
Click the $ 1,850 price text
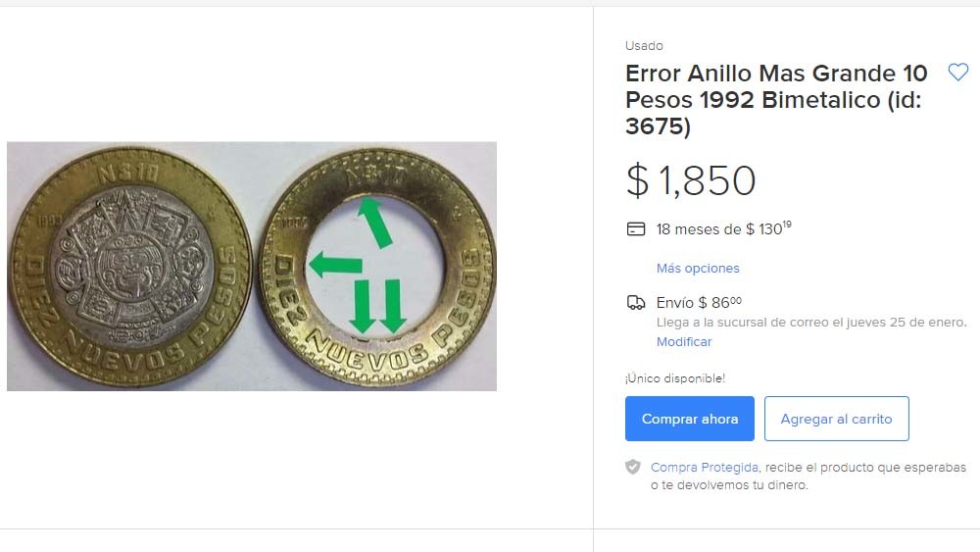click(691, 180)
